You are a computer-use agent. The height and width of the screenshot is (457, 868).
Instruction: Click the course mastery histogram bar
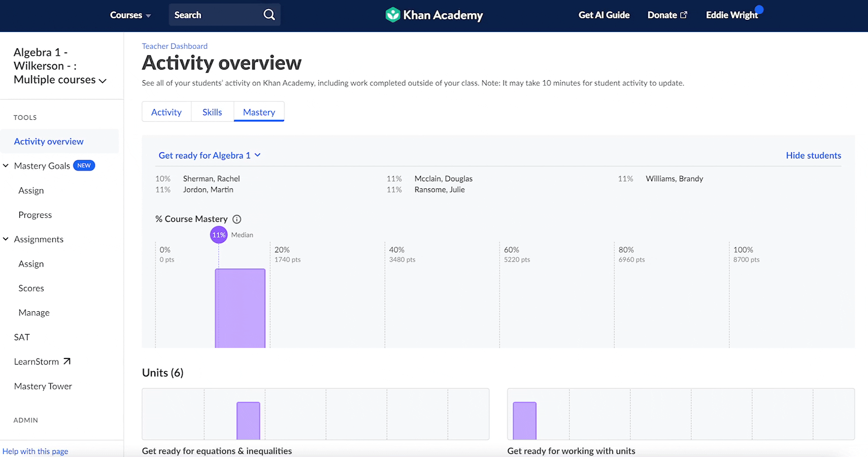(240, 308)
